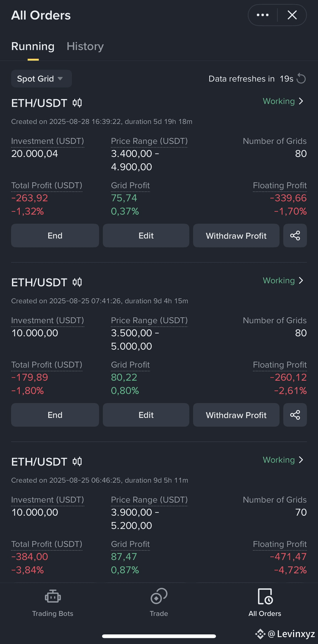Open the three-dot more options menu

[263, 15]
